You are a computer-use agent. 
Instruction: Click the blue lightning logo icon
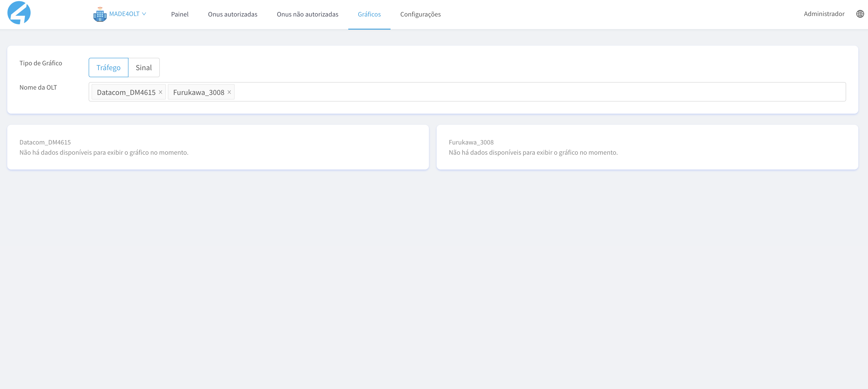coord(19,13)
